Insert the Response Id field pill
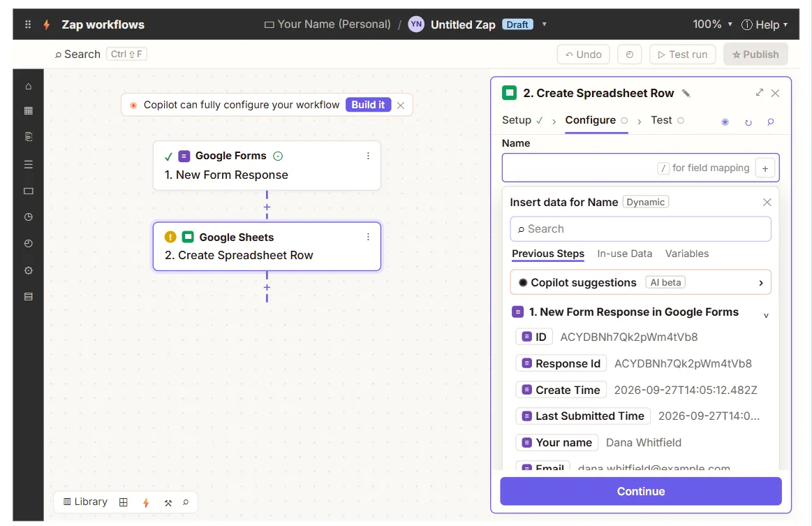This screenshot has width=812, height=526. [561, 363]
